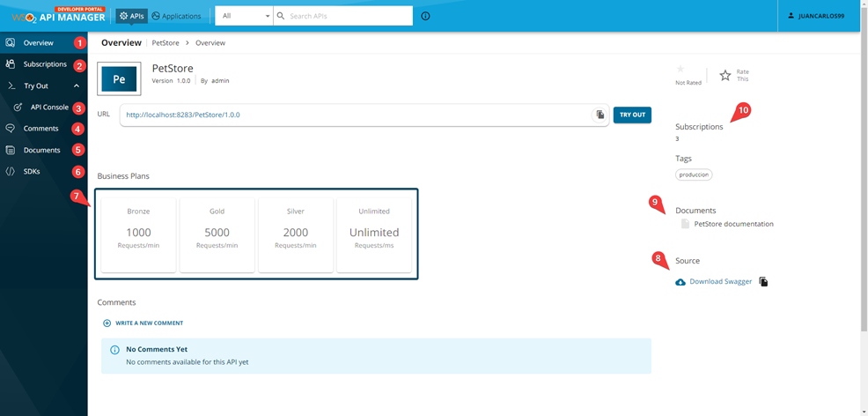Screen dimensions: 868x416
Task: Open Documents in the left sidebar
Action: (x=41, y=150)
